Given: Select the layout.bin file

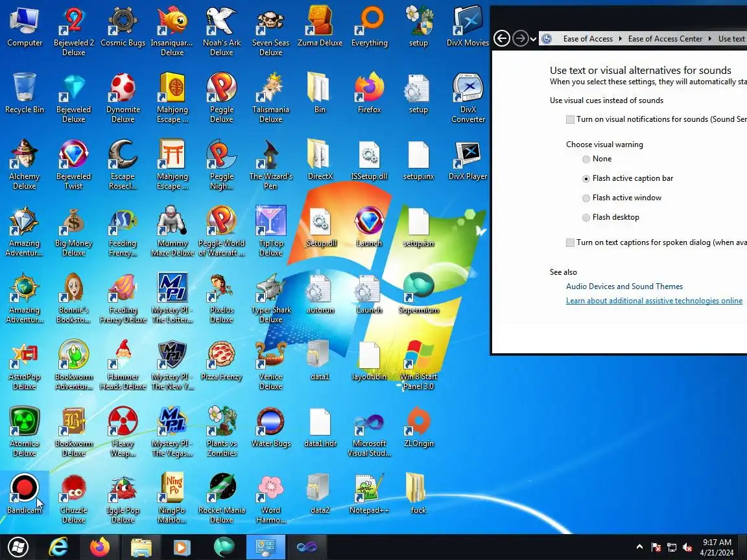Looking at the screenshot, I should click(369, 360).
